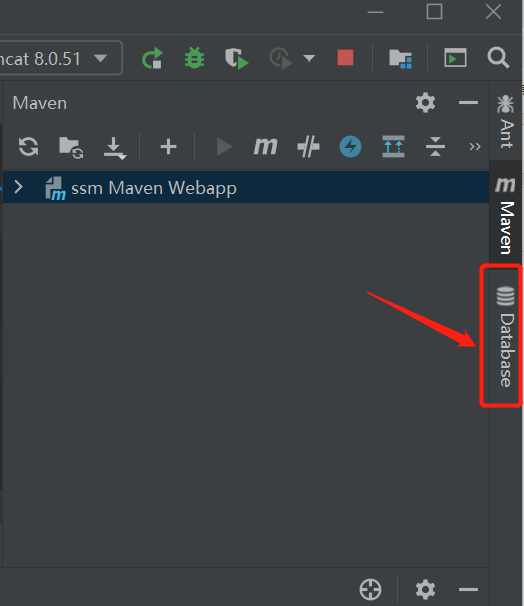Click the Search Everywhere magnifier icon
Viewport: 524px width, 606px height.
[x=498, y=58]
